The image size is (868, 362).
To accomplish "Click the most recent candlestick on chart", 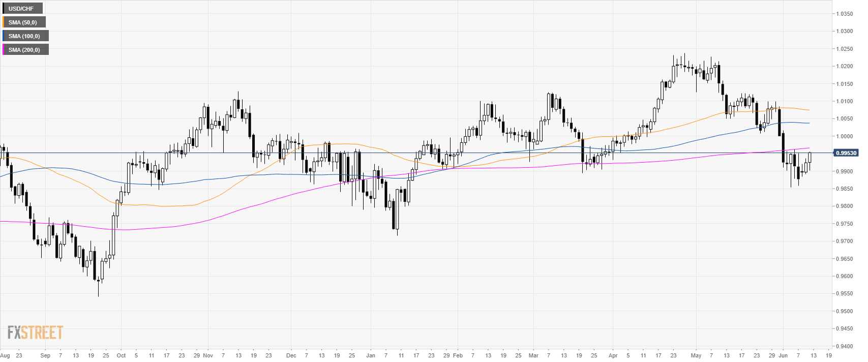I will pos(810,157).
